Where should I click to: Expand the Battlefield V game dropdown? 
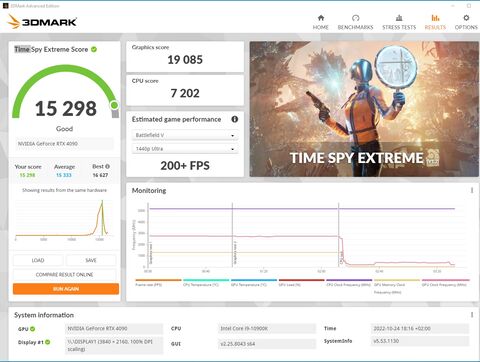[185, 135]
